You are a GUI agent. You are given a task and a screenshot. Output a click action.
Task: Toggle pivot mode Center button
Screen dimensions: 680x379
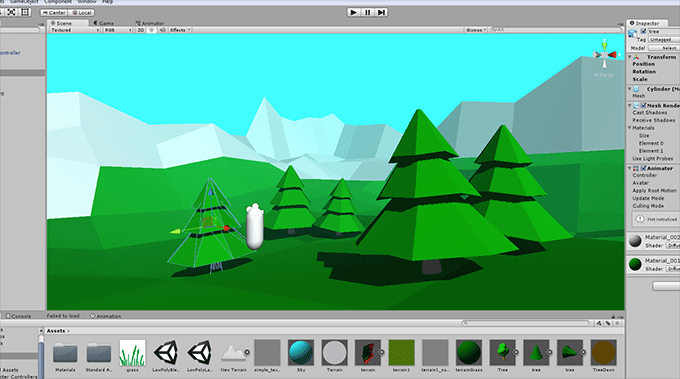54,13
